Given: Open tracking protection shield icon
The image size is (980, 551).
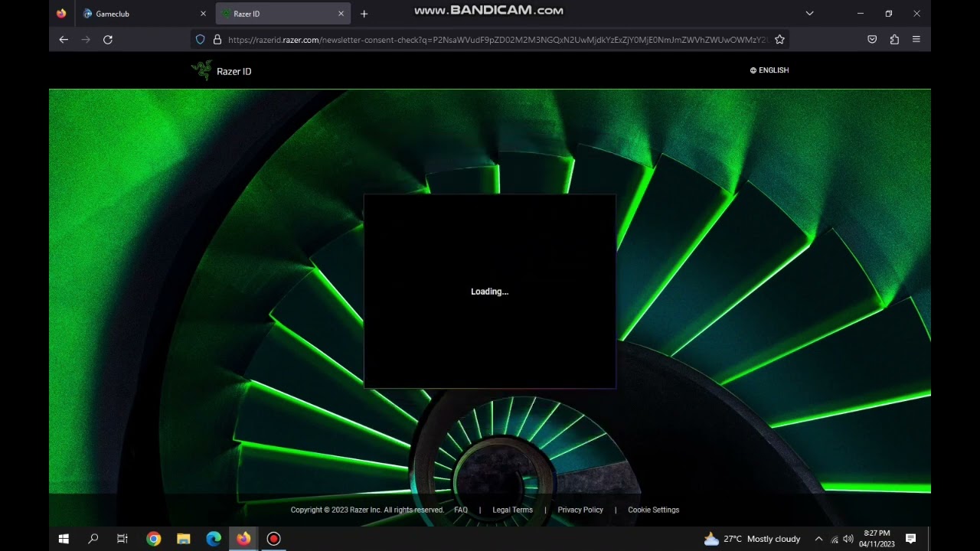Looking at the screenshot, I should [x=201, y=40].
